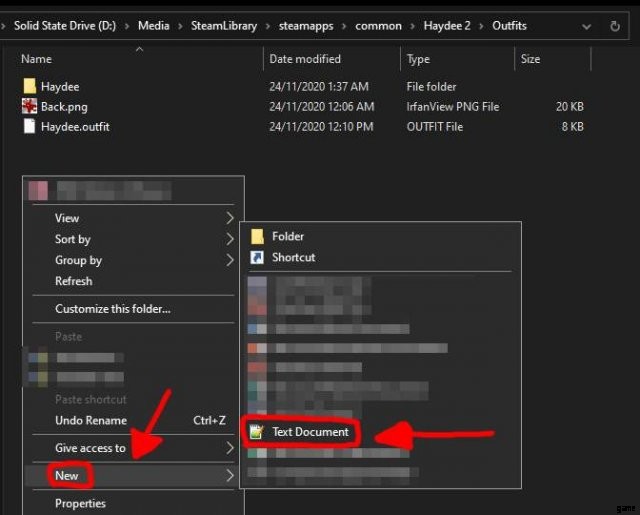Image resolution: width=640 pixels, height=515 pixels.
Task: Click the Haydee 2 breadcrumb segment
Action: point(448,25)
